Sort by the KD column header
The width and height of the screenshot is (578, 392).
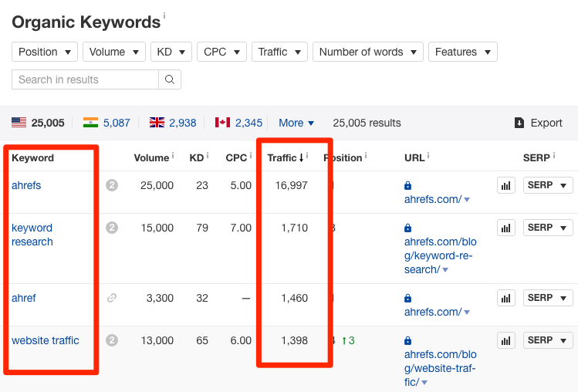click(x=197, y=158)
